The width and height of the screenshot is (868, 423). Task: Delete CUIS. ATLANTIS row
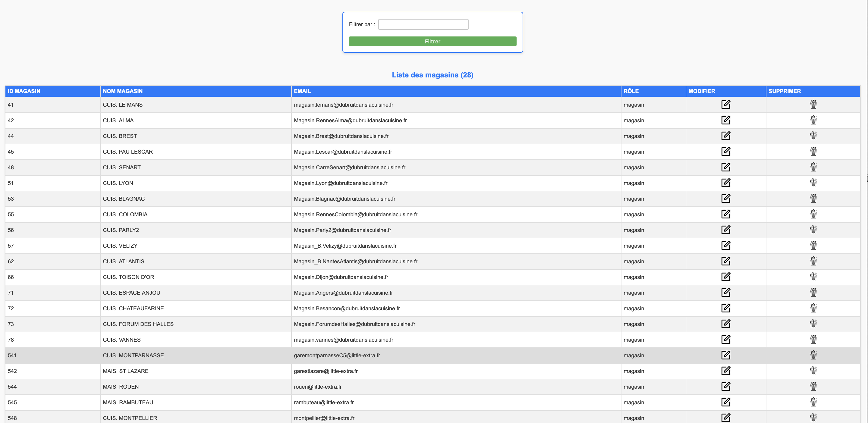click(x=813, y=261)
